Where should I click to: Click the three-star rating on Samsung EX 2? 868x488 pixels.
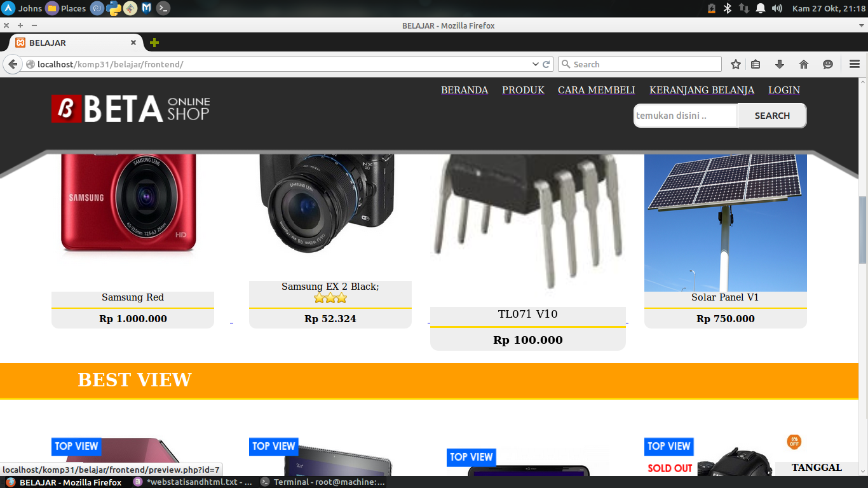pos(330,298)
